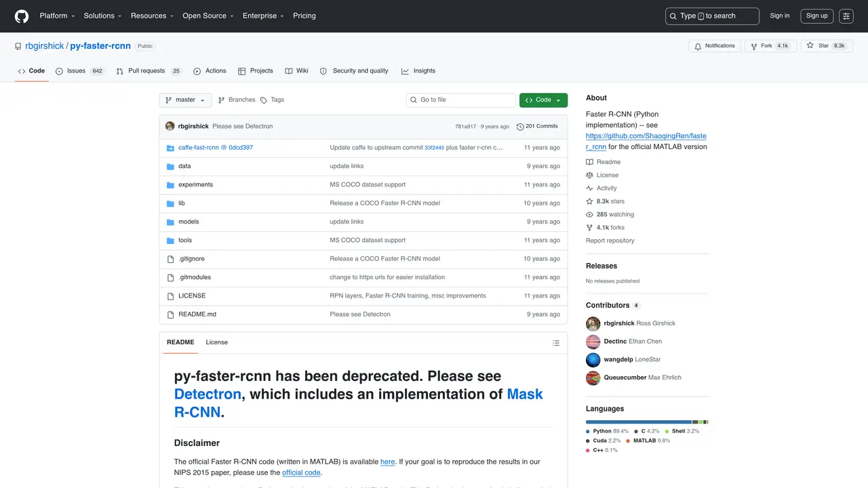Click the 'official code' link in Disclaimer
Viewport: 868px width, 488px height.
[301, 473]
